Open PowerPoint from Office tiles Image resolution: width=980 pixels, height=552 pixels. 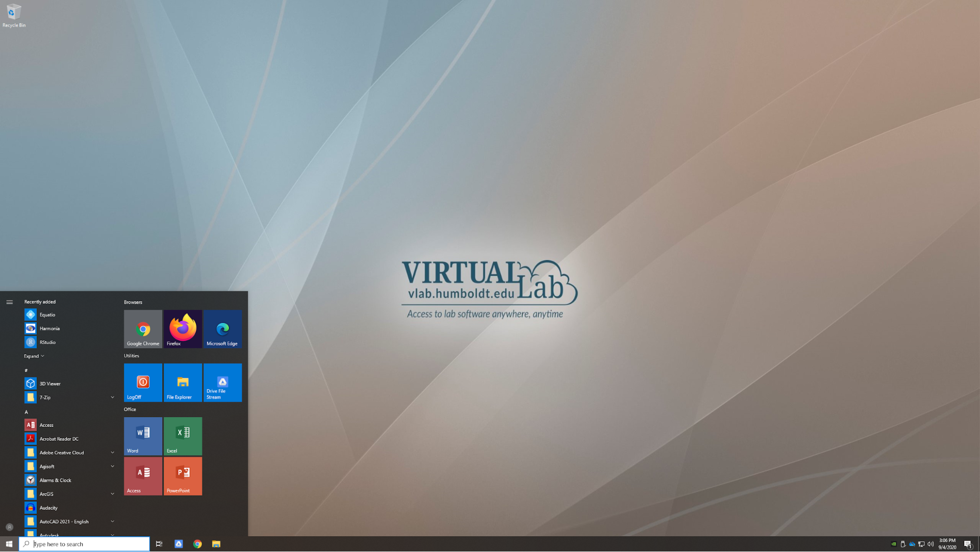pyautogui.click(x=182, y=476)
